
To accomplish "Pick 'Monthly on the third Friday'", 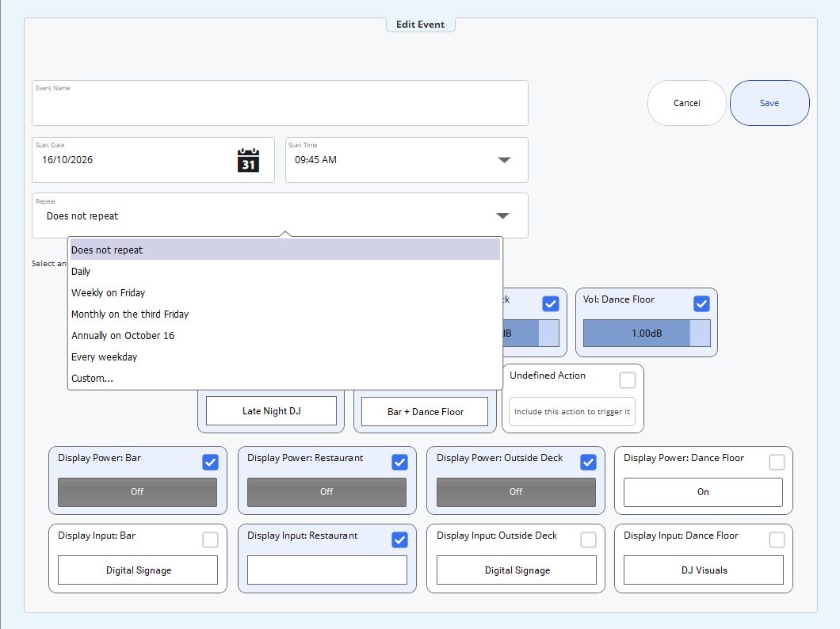I will [x=285, y=314].
